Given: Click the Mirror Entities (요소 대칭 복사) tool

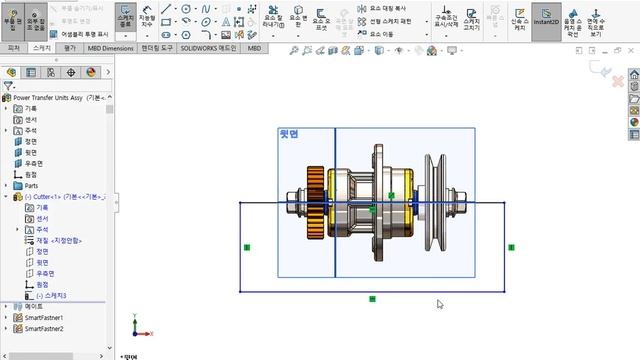Looking at the screenshot, I should coord(381,9).
